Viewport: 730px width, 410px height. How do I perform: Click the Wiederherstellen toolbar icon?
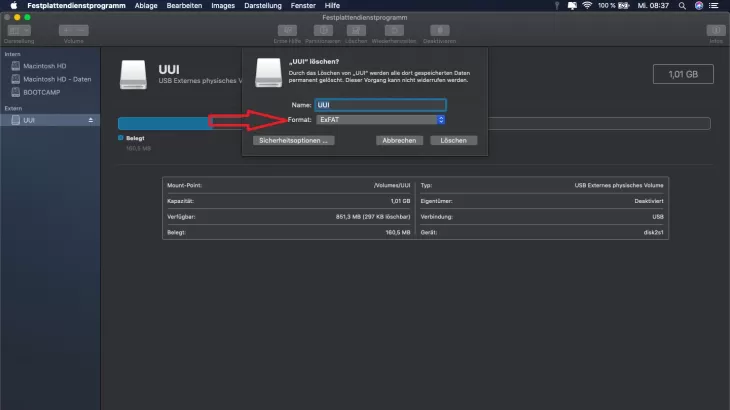[x=393, y=31]
